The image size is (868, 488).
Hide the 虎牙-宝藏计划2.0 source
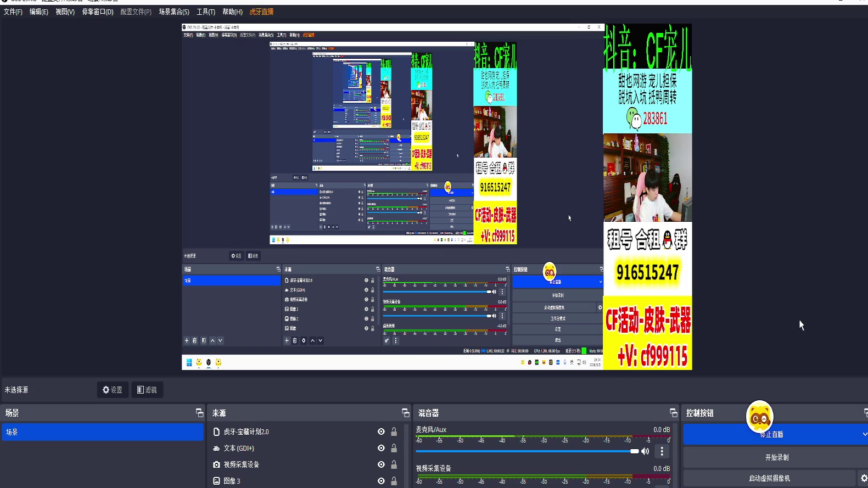(x=381, y=432)
